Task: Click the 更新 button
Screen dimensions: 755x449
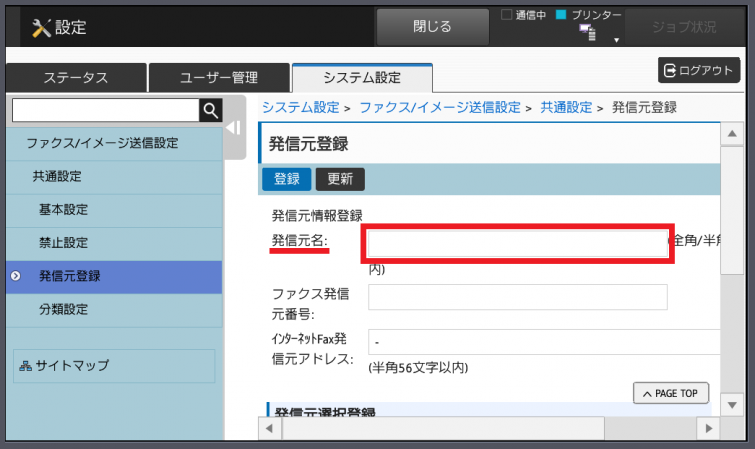Action: pyautogui.click(x=340, y=179)
